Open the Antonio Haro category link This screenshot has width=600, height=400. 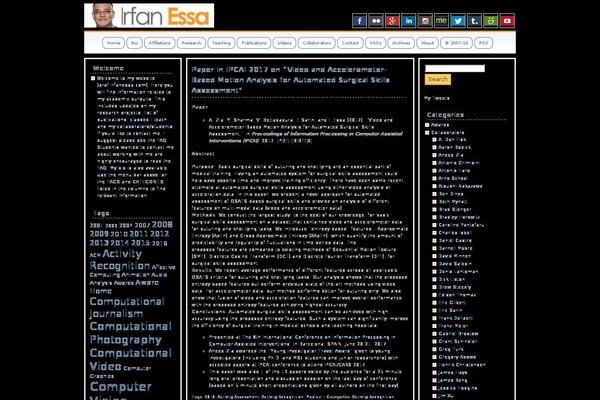[454, 171]
